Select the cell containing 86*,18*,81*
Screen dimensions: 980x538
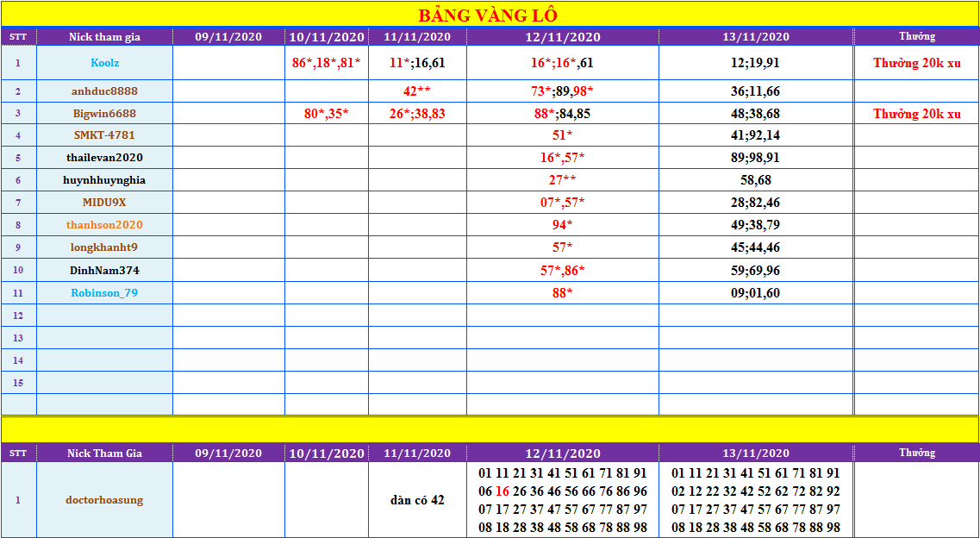327,63
